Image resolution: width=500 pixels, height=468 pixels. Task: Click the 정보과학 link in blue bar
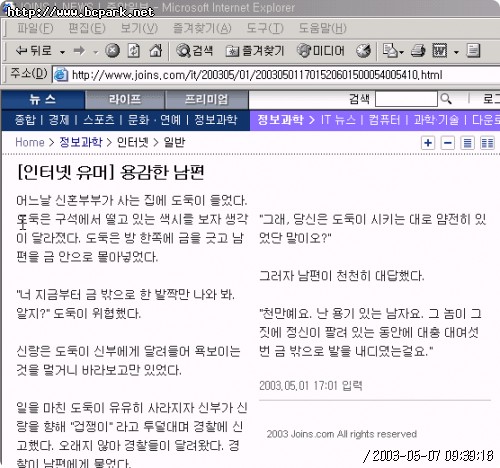click(x=216, y=120)
